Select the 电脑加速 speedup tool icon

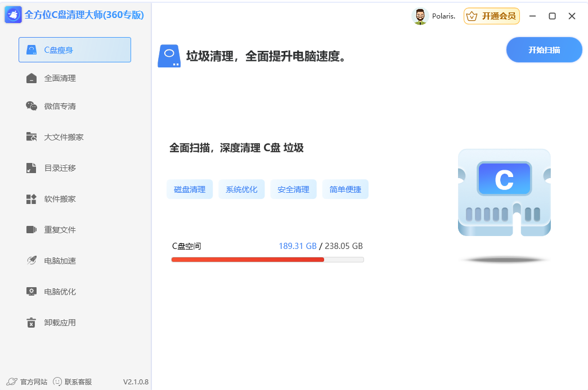coord(32,260)
